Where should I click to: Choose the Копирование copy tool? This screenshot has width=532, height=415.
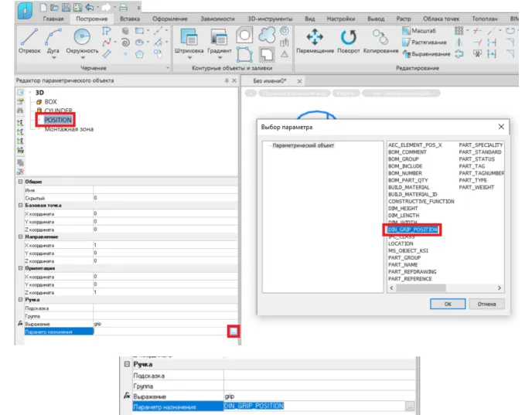coord(380,41)
